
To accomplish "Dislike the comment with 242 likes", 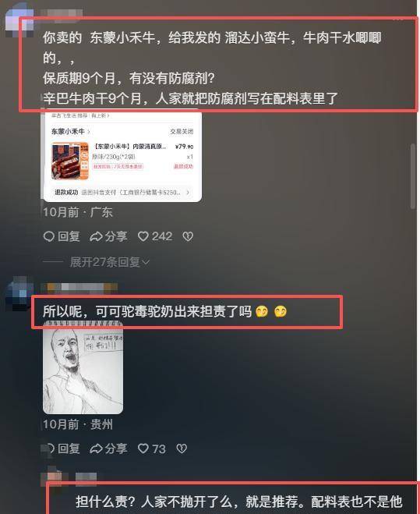I will (188, 236).
